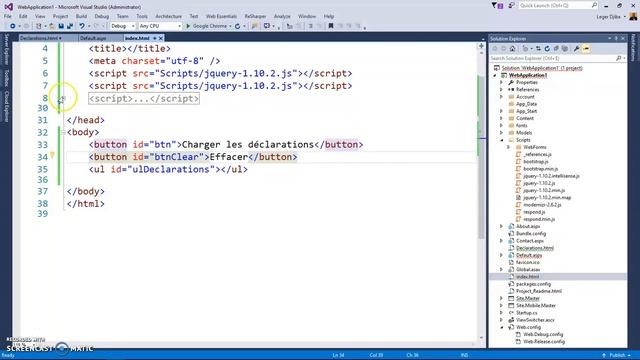640x360 pixels.
Task: Click the Home icon in Solution Explorer
Action: tap(513, 49)
